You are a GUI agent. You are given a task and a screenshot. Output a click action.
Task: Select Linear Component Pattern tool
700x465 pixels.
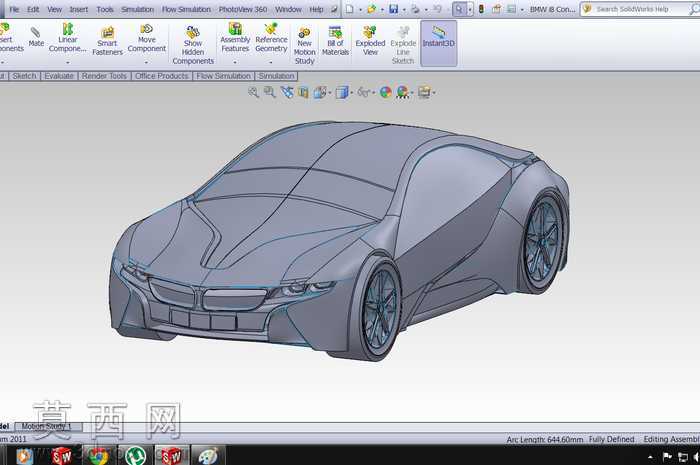(67, 38)
